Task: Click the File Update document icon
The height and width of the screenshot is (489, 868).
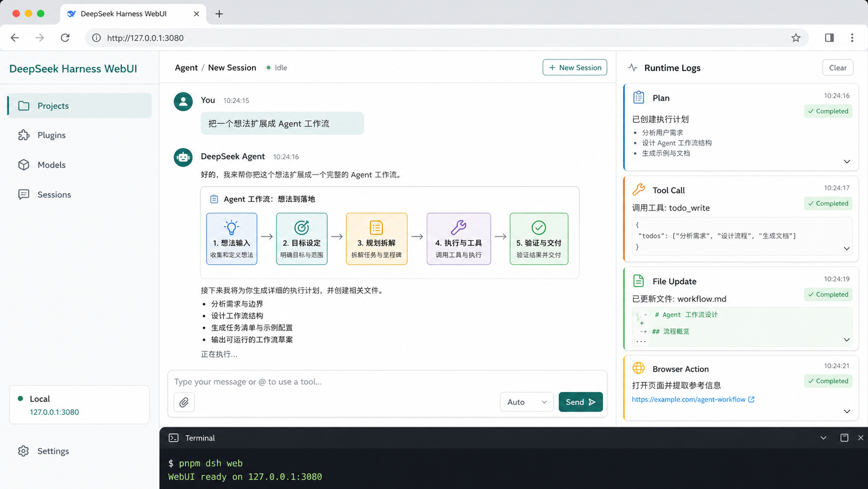Action: click(x=639, y=281)
